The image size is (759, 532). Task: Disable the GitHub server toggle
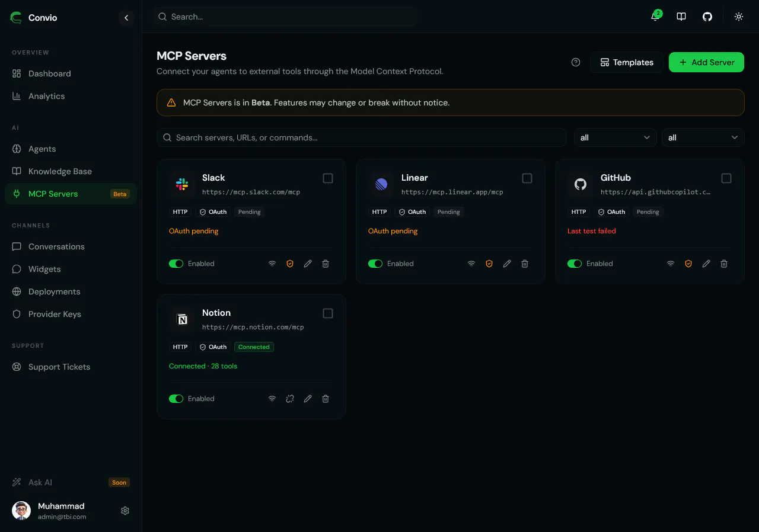pos(575,264)
